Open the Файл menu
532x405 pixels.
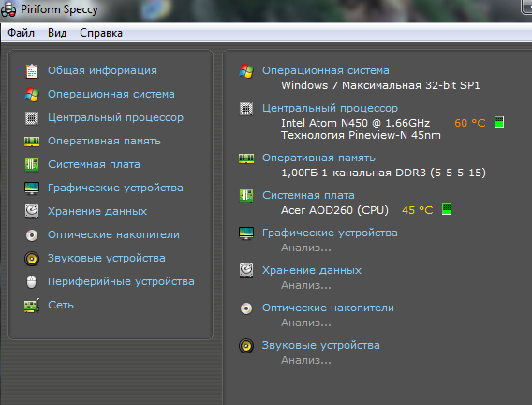coord(21,33)
